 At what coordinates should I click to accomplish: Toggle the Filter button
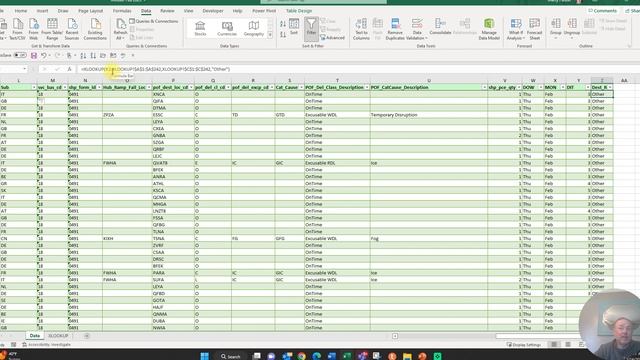[311, 29]
